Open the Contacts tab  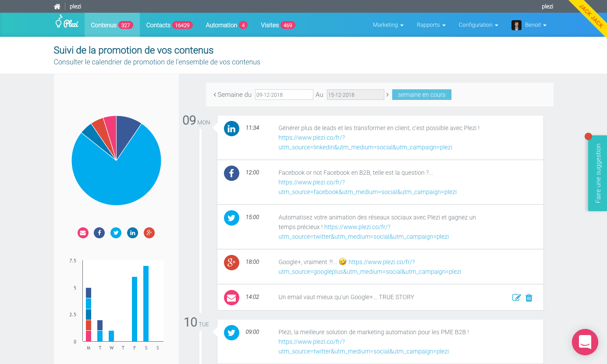click(169, 25)
